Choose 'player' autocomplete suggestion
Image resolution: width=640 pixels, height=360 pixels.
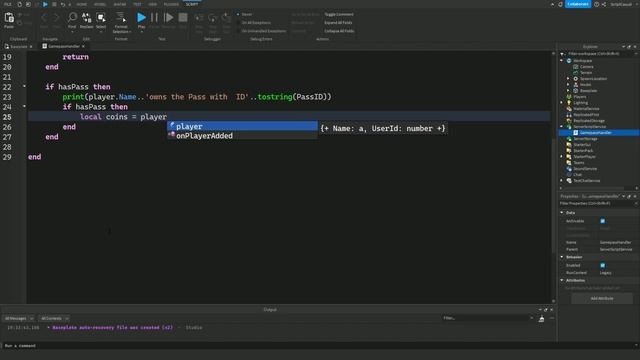(242, 126)
